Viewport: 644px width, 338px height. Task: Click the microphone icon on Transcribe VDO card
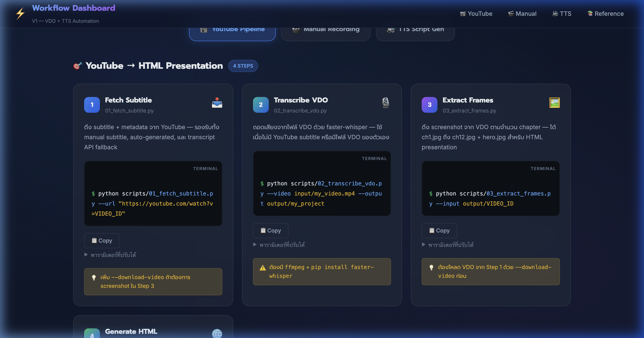pyautogui.click(x=386, y=103)
